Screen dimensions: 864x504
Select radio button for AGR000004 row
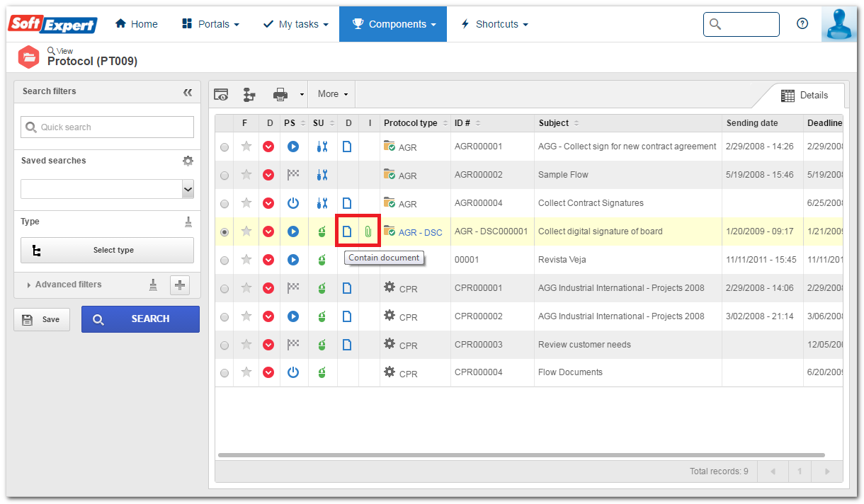click(x=224, y=204)
